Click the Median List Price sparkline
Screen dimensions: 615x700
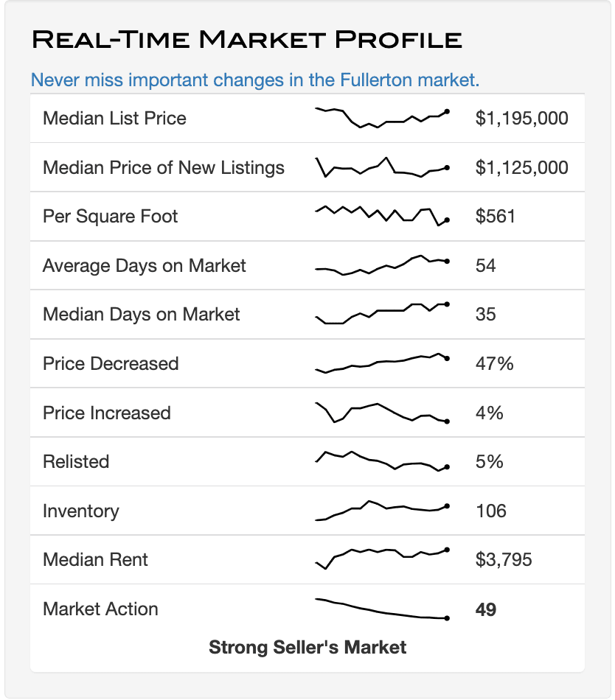pyautogui.click(x=382, y=118)
